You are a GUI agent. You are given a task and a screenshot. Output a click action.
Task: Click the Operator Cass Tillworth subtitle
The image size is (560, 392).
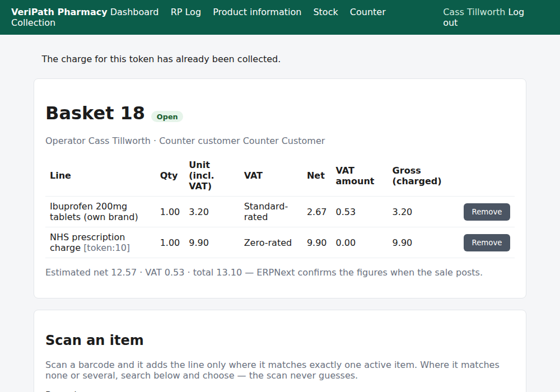click(185, 141)
